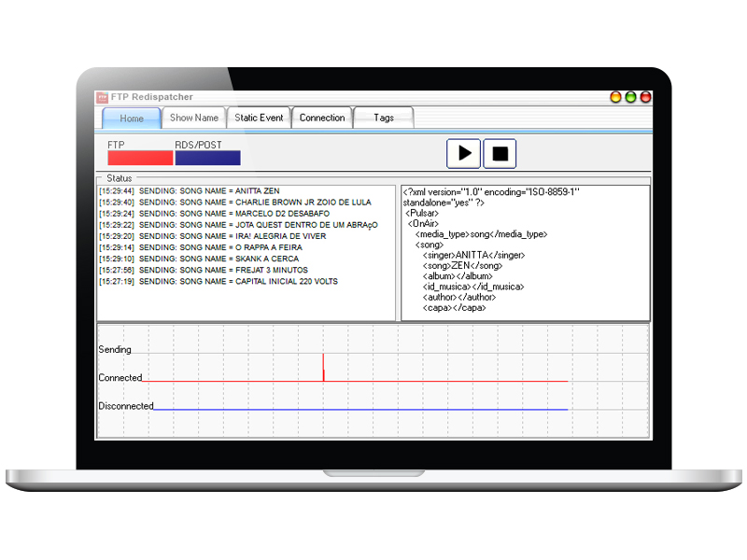
Task: Click the blue RDS/POST status indicator
Action: point(207,158)
